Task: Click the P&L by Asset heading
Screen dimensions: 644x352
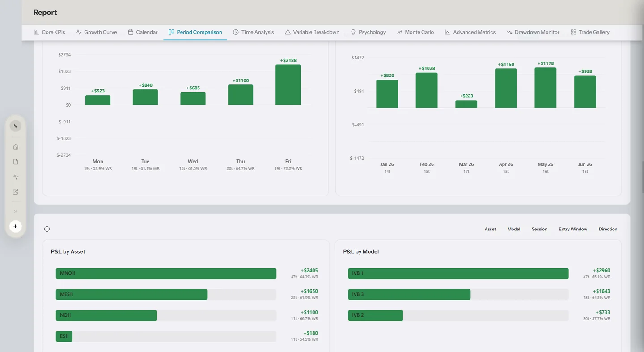Action: pos(68,251)
